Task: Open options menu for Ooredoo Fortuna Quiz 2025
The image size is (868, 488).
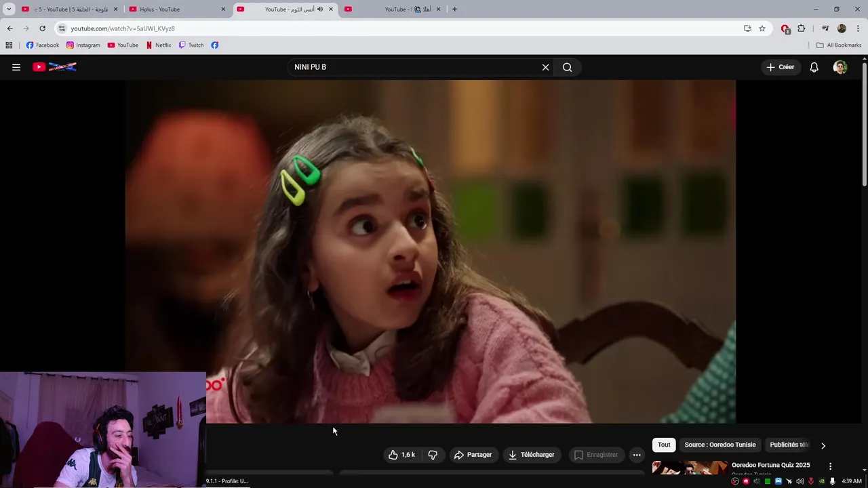Action: 830,466
